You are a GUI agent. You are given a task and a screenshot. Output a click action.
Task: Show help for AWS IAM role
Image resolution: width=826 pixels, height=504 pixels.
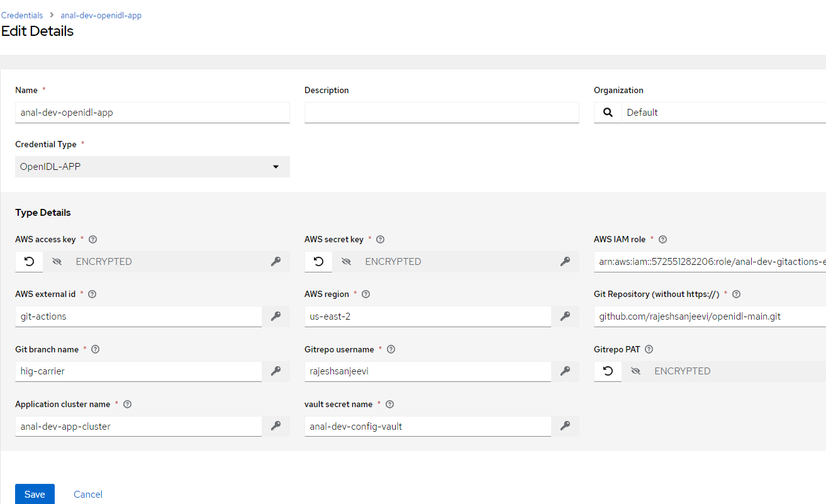point(662,240)
